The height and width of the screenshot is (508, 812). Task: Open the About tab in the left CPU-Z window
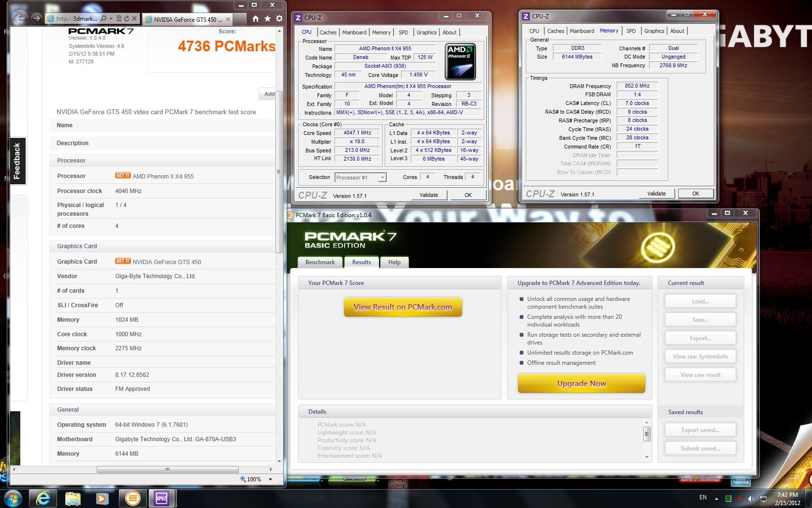click(449, 32)
